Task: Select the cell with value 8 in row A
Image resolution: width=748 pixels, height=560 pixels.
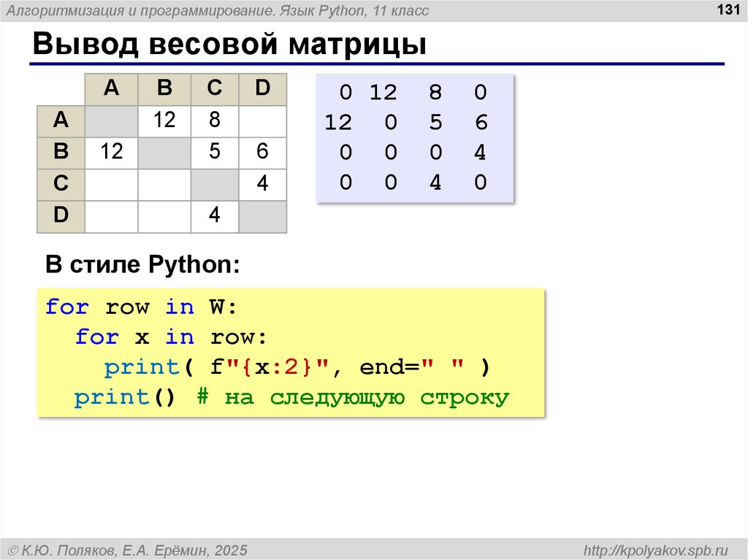Action: [x=214, y=120]
